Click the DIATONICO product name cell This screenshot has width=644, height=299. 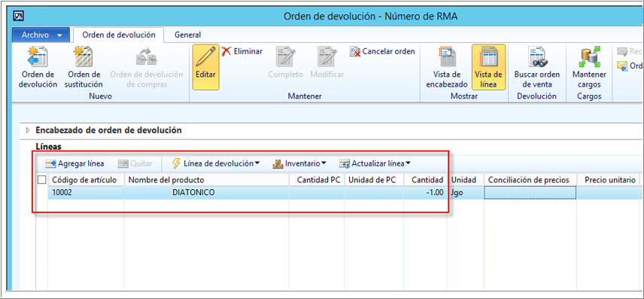(x=206, y=192)
